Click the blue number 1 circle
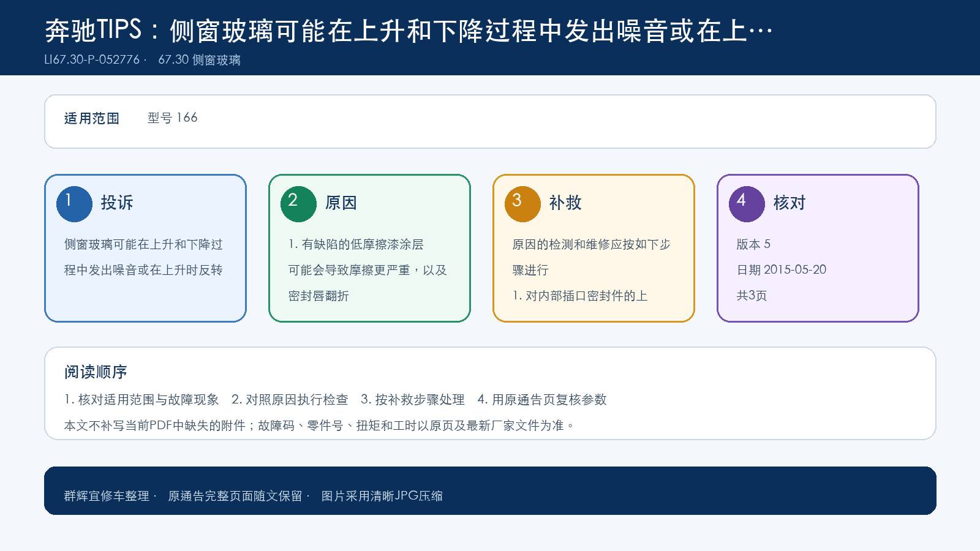Viewport: 980px width, 551px height. coord(74,204)
